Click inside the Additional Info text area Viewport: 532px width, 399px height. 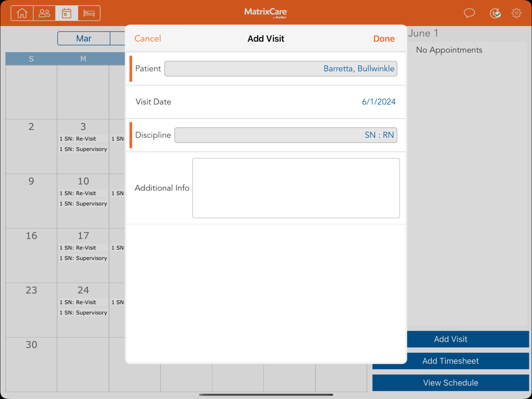pos(296,187)
